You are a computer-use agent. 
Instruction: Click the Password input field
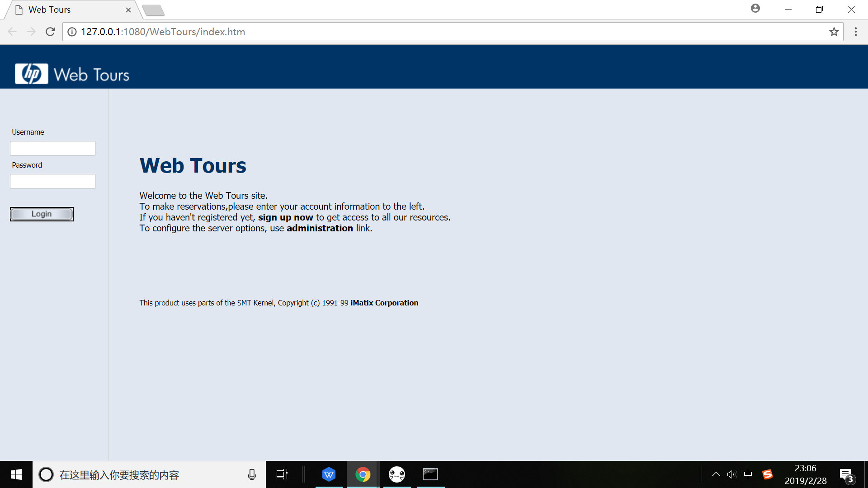tap(52, 181)
